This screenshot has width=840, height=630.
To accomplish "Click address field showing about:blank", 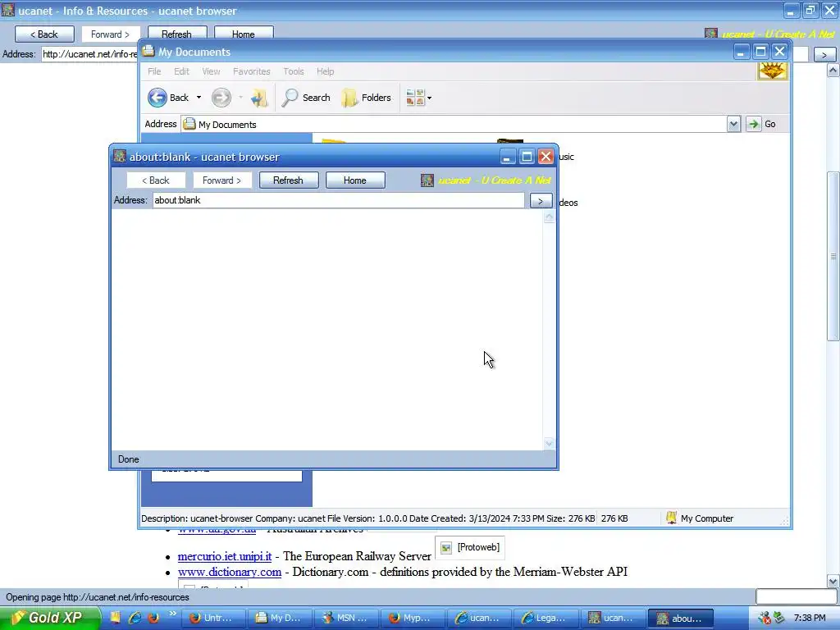I will [338, 200].
